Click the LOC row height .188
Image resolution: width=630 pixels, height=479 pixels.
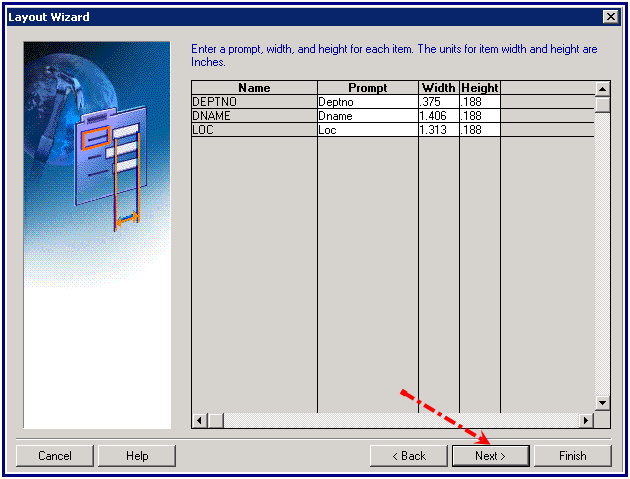tap(480, 130)
